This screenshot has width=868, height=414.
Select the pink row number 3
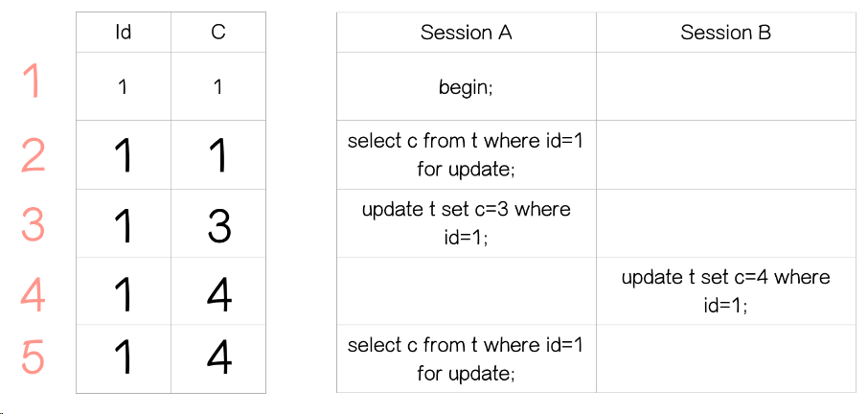(33, 225)
